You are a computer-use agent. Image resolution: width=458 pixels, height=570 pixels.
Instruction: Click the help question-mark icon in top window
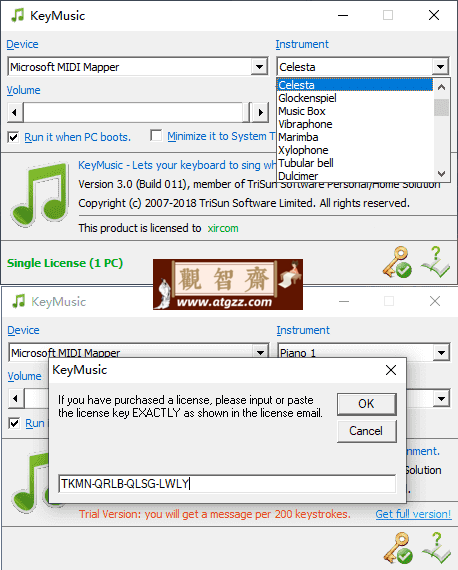(x=435, y=262)
